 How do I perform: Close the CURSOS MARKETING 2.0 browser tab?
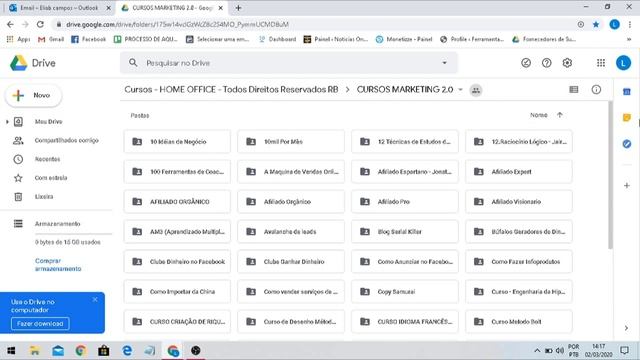click(220, 8)
